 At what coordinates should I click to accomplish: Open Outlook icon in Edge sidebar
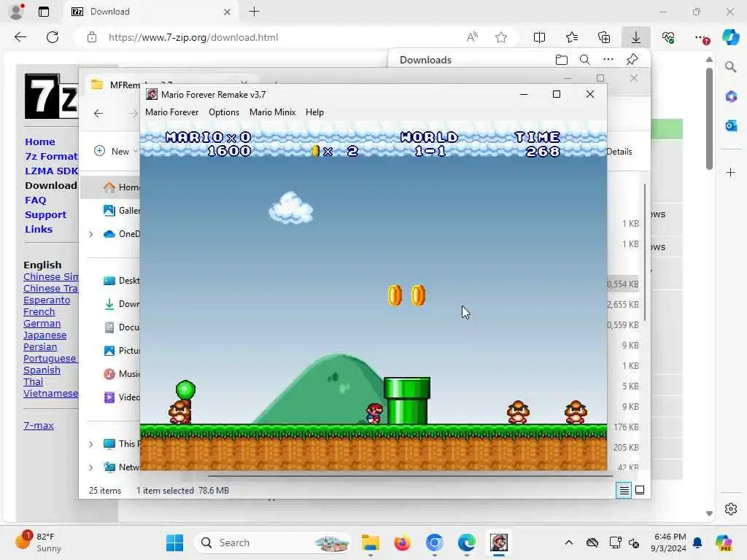coord(731,125)
